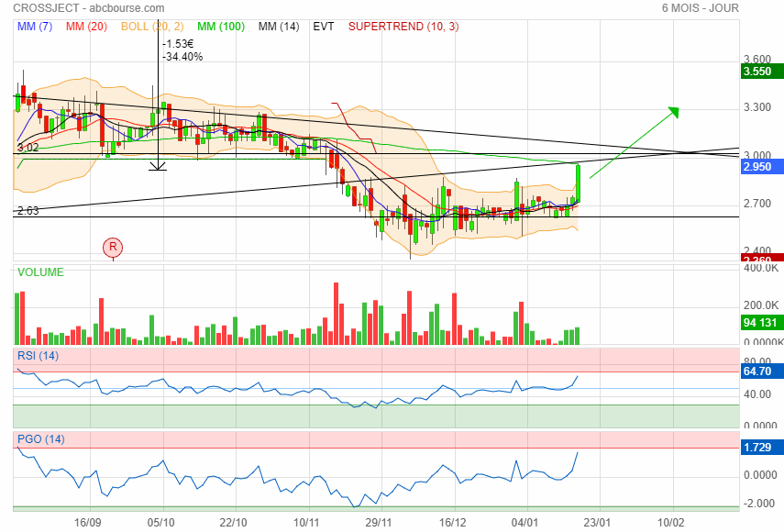Viewport: 784px width, 532px height.
Task: Click the 2.63 support level label
Action: (28, 210)
